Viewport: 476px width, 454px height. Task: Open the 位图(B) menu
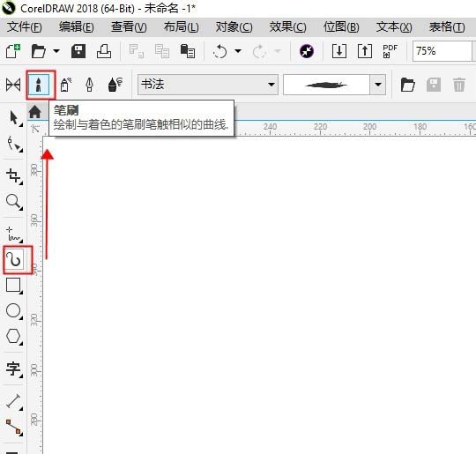click(x=341, y=27)
